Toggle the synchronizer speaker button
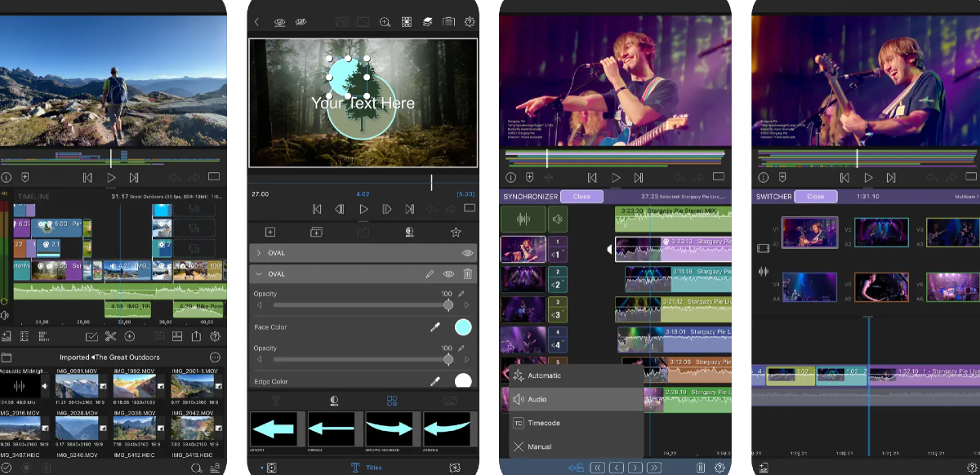Screen dimensions: 980x475 [x=558, y=219]
